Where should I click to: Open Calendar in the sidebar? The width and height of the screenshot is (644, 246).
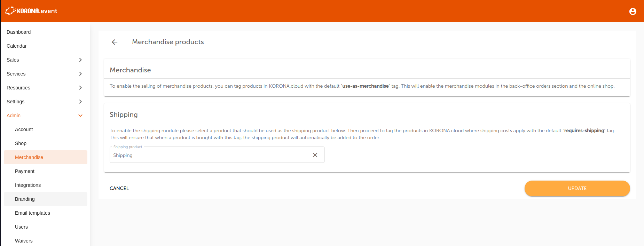46,46
